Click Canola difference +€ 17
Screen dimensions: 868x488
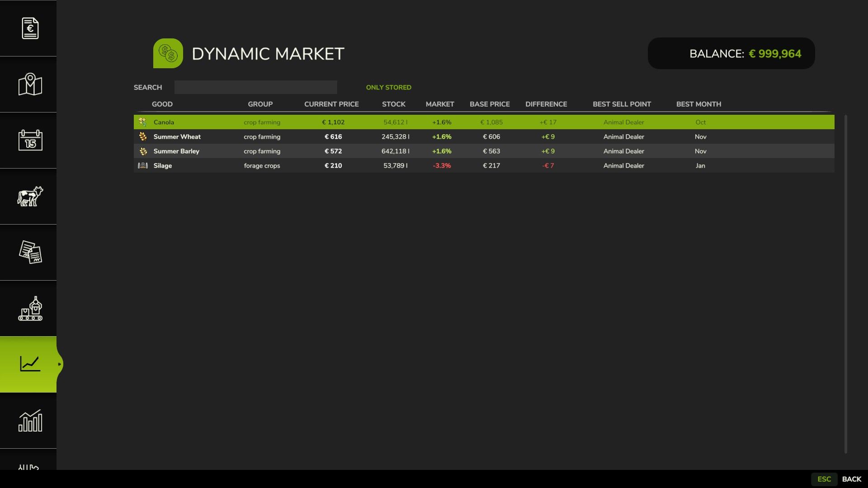[x=548, y=122]
